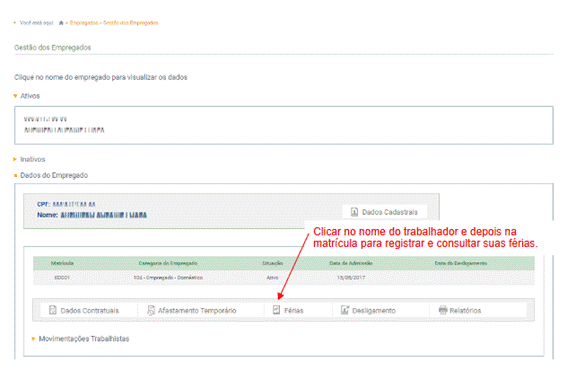This screenshot has width=567, height=371.
Task: Open Afastamento Temporário
Action: (x=192, y=310)
